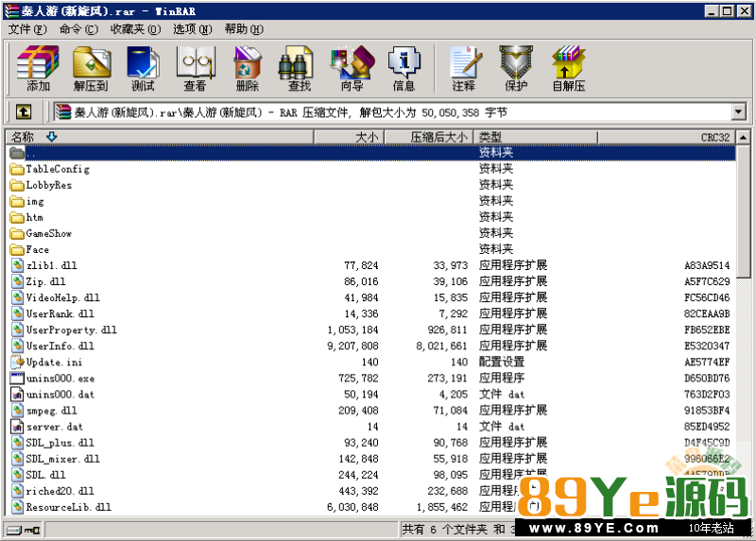Viewport: 756px width, 541px height.
Task: Click the vertical scrollbar thumb
Action: [744, 211]
